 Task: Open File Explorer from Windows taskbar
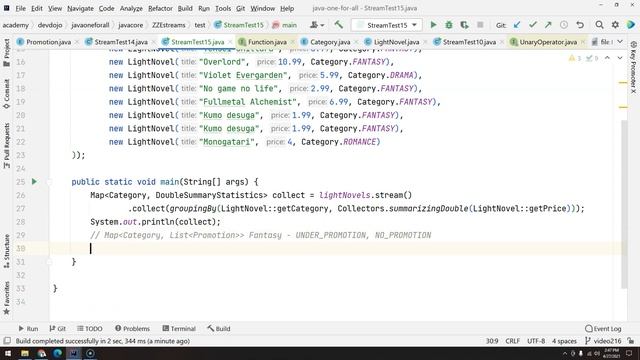[x=25, y=353]
